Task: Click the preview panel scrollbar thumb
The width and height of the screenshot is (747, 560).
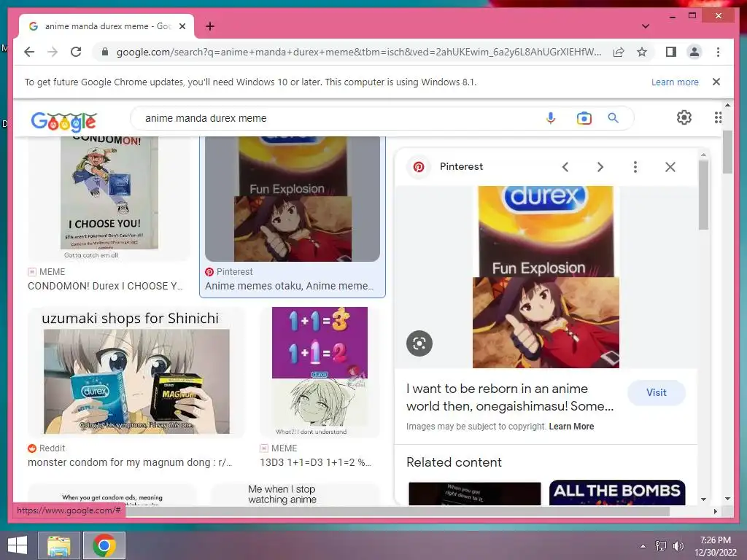Action: click(x=704, y=195)
